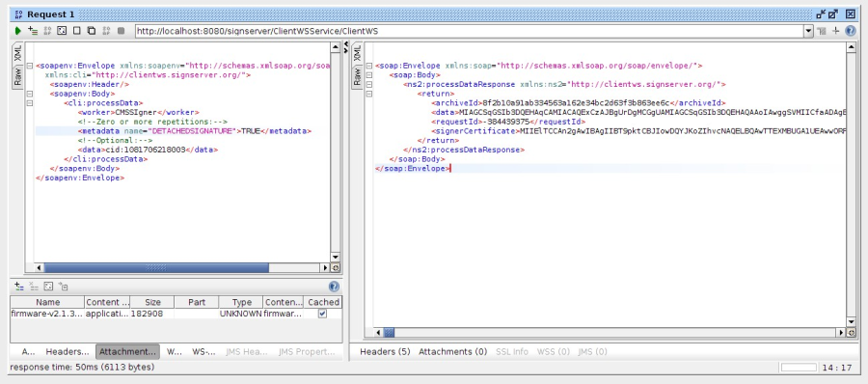
Task: Click the single empty square toolbar icon
Action: click(x=77, y=31)
